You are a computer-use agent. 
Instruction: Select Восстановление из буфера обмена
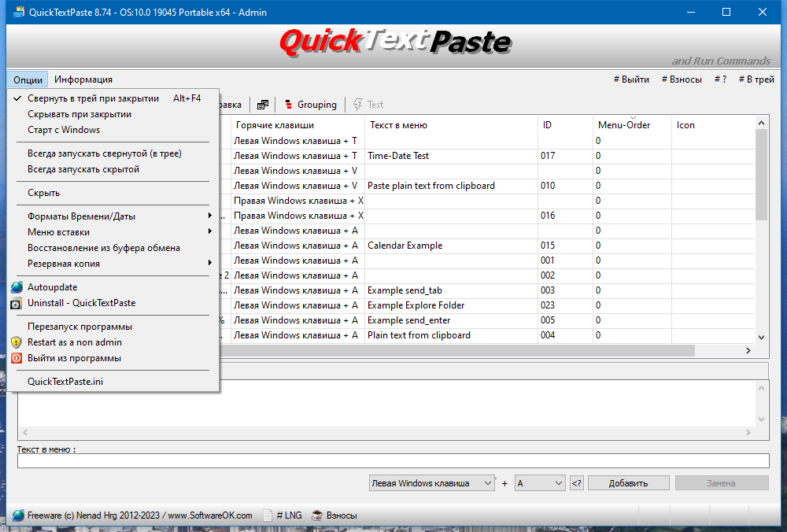(x=113, y=248)
